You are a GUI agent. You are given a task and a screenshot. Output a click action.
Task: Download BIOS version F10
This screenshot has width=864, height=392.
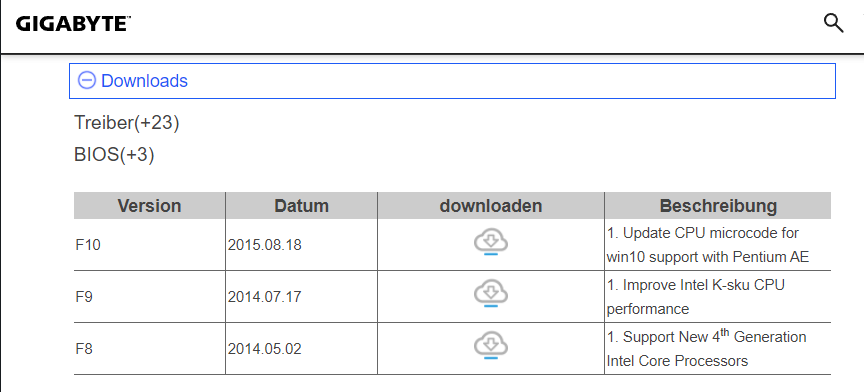(x=490, y=244)
